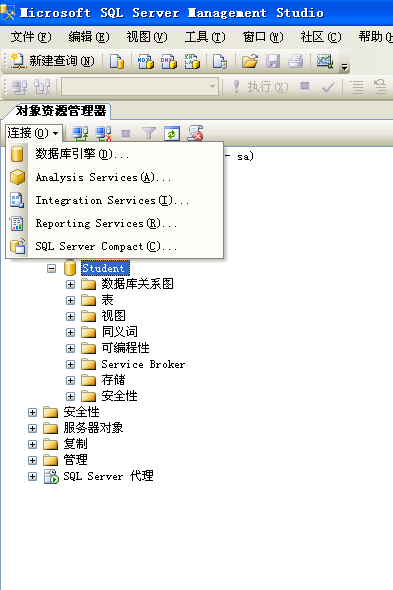Click the New Query (新建查询) button
This screenshot has width=393, height=590.
coord(52,61)
